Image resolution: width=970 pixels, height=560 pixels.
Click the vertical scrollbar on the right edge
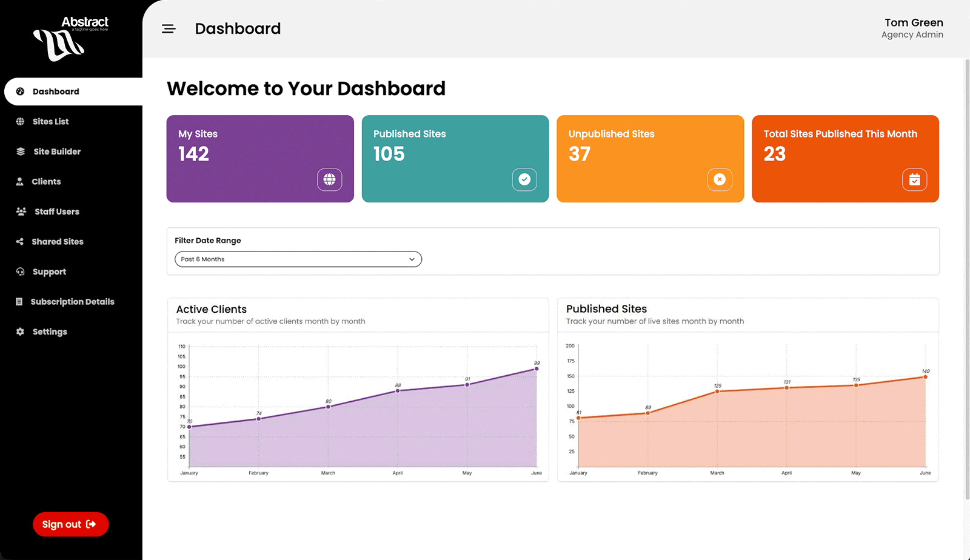(966, 279)
